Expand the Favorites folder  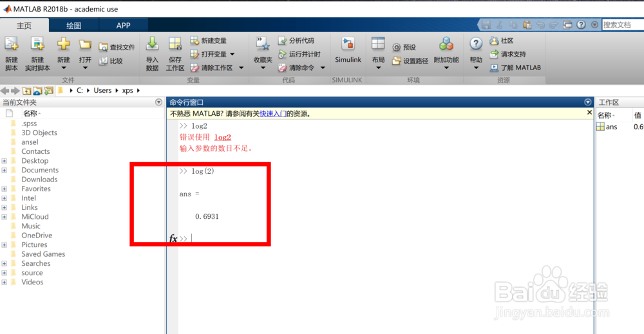(4, 189)
